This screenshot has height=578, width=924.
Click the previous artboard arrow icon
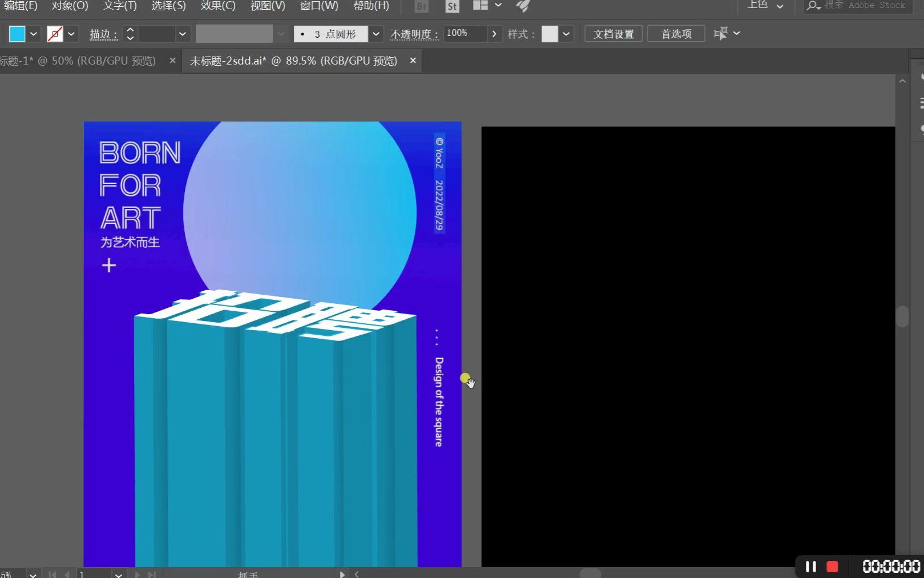click(67, 575)
